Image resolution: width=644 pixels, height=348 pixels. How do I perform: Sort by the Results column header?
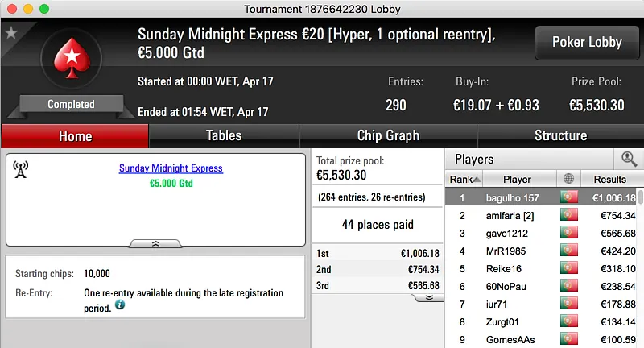coord(609,179)
